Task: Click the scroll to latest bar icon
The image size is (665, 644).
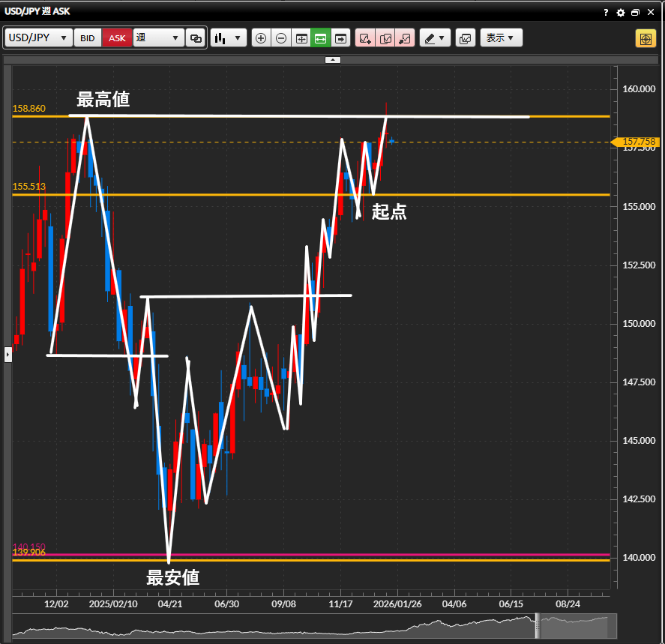Action: click(x=341, y=38)
